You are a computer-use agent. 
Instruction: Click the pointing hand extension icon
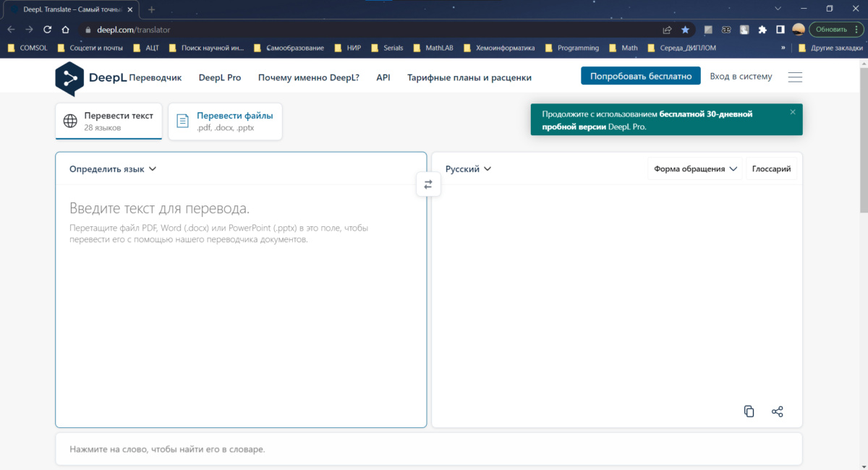pyautogui.click(x=744, y=30)
